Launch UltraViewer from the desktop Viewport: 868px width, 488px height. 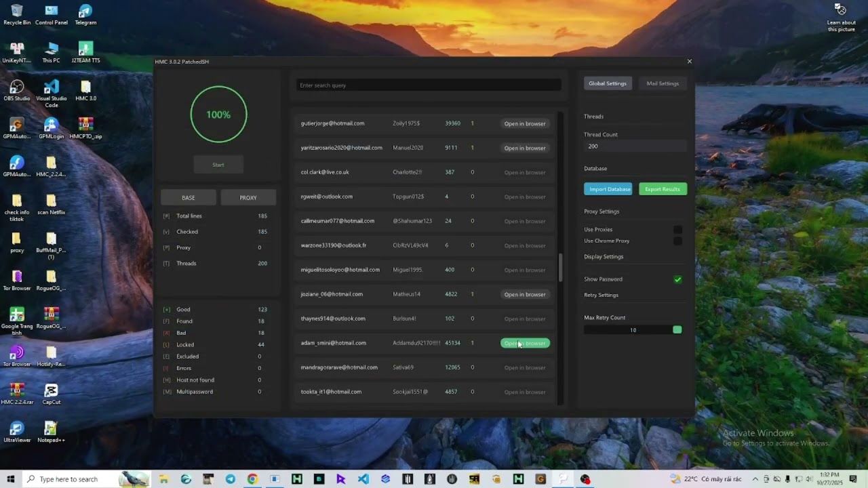[x=17, y=432]
